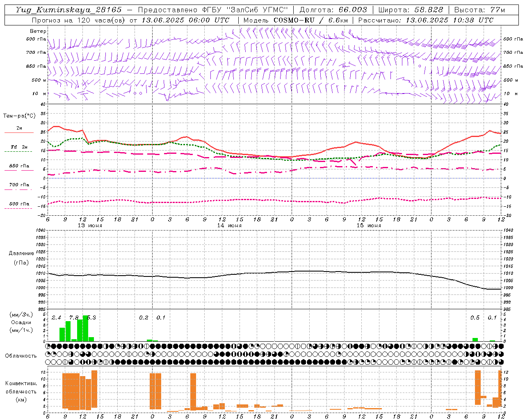525x420 pixels.
Task: Click the 0.2 precipitation total value
Action: [144, 318]
